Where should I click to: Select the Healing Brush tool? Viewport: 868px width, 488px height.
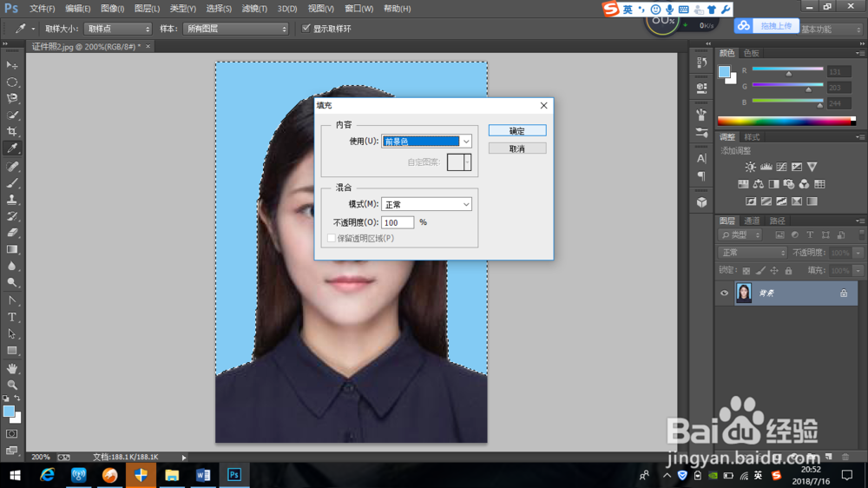(x=11, y=166)
